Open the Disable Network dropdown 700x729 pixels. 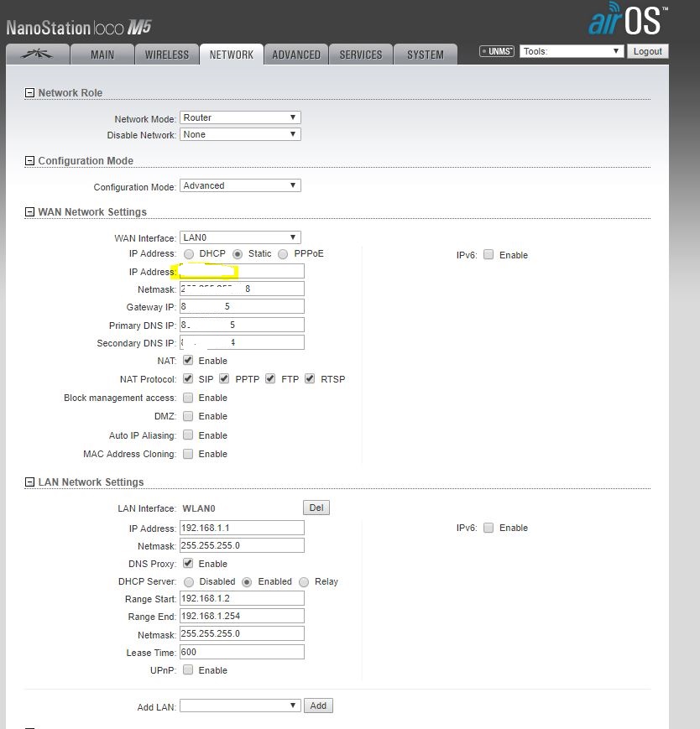pos(240,134)
